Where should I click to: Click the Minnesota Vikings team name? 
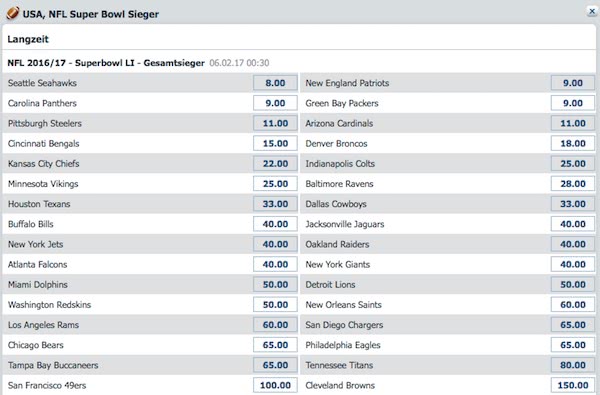(43, 184)
